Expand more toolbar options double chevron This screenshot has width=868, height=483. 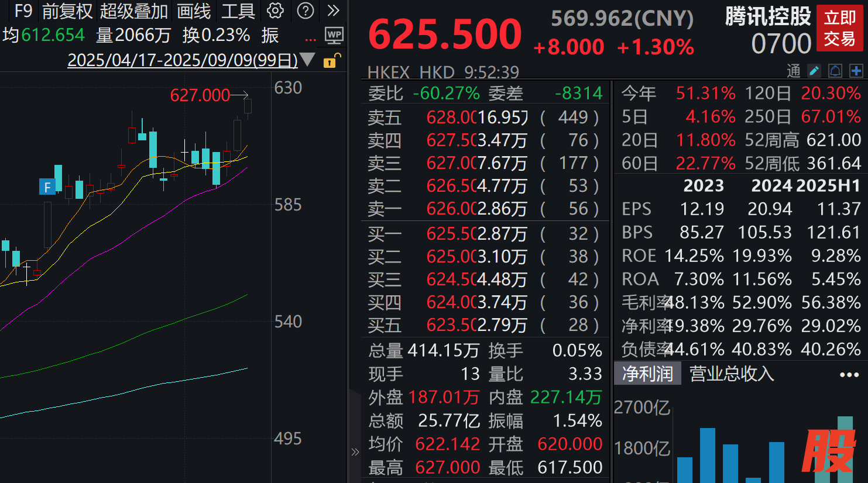[334, 11]
